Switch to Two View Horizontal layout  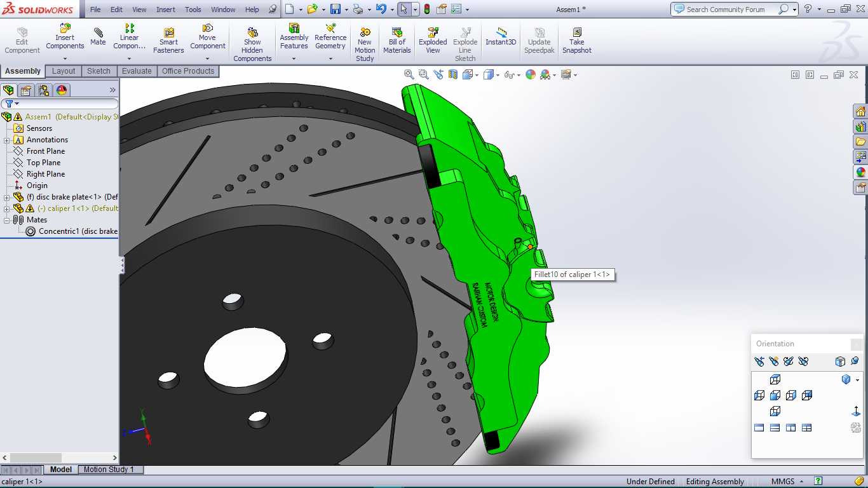(x=775, y=428)
